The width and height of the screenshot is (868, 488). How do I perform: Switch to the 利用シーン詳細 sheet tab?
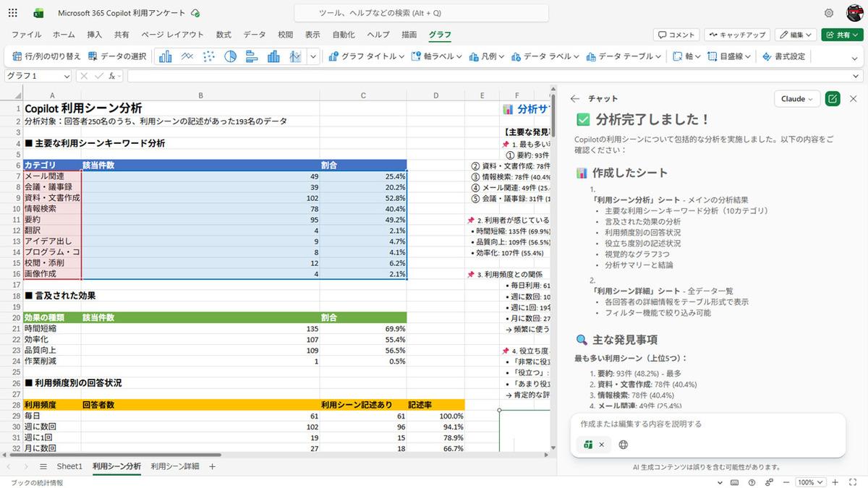tap(175, 466)
